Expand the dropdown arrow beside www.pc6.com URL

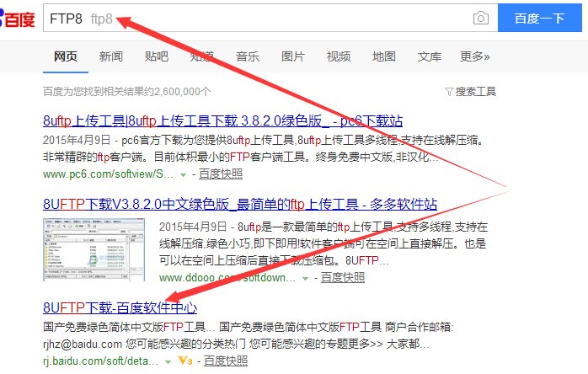point(183,175)
